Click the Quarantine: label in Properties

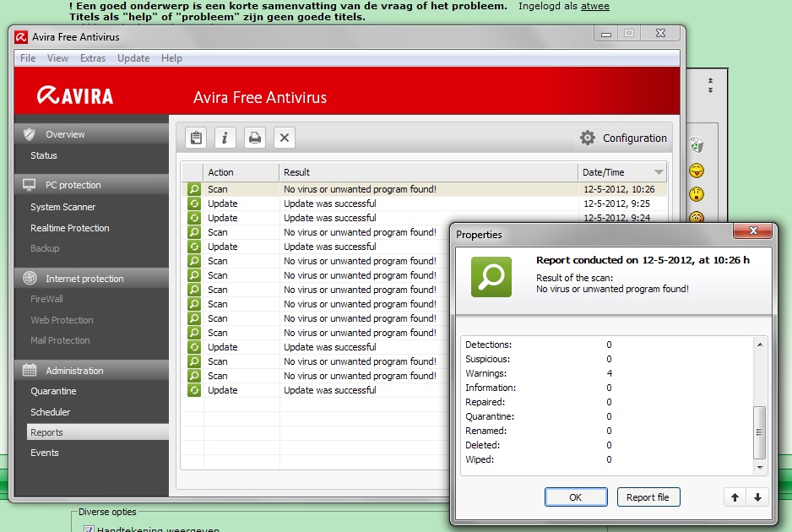click(490, 416)
